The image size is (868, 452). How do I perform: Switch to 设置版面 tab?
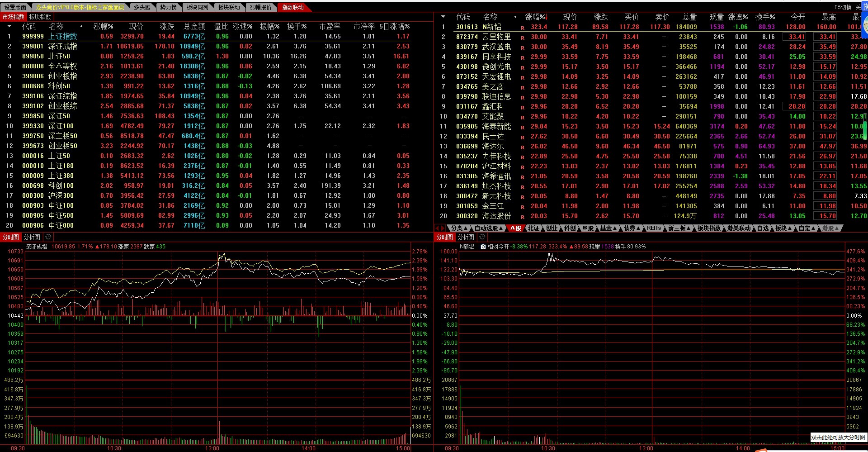coord(15,7)
